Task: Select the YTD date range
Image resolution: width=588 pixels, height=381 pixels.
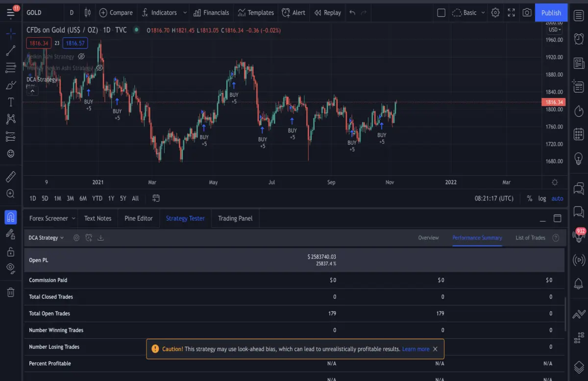Action: click(97, 199)
